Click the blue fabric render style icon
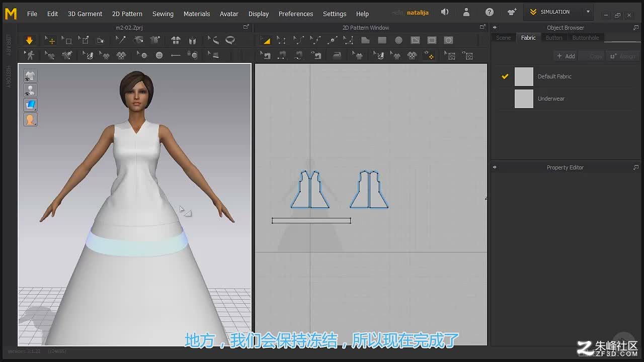Viewport: 644px width, 362px height. click(x=30, y=105)
